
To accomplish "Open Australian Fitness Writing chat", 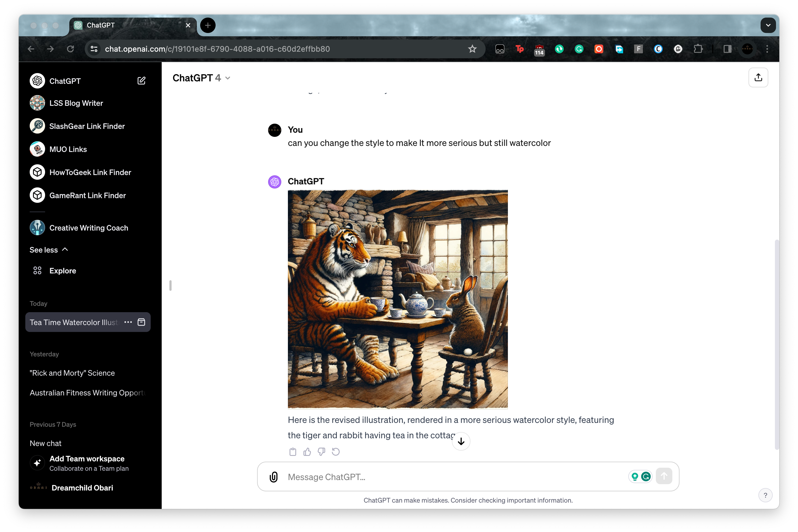I will click(x=87, y=393).
